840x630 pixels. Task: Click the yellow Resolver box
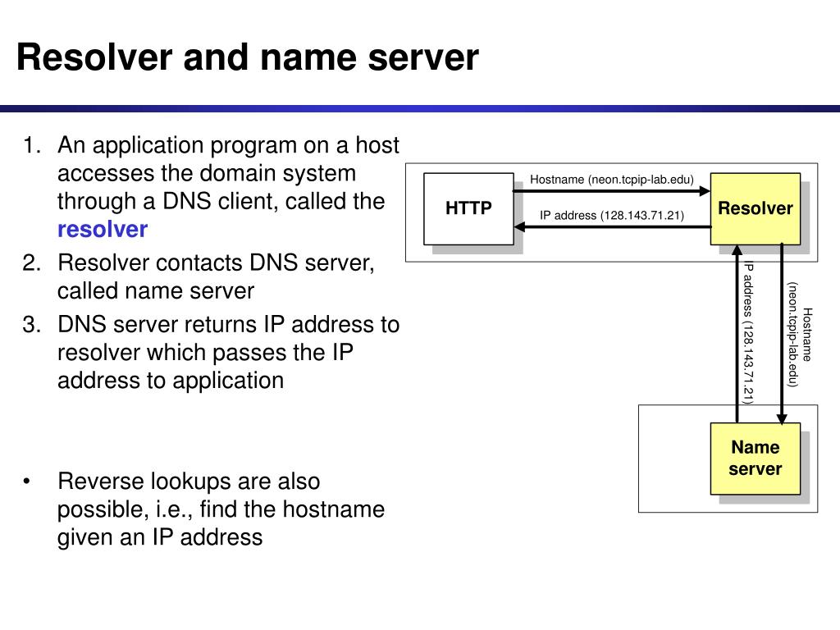click(x=756, y=208)
